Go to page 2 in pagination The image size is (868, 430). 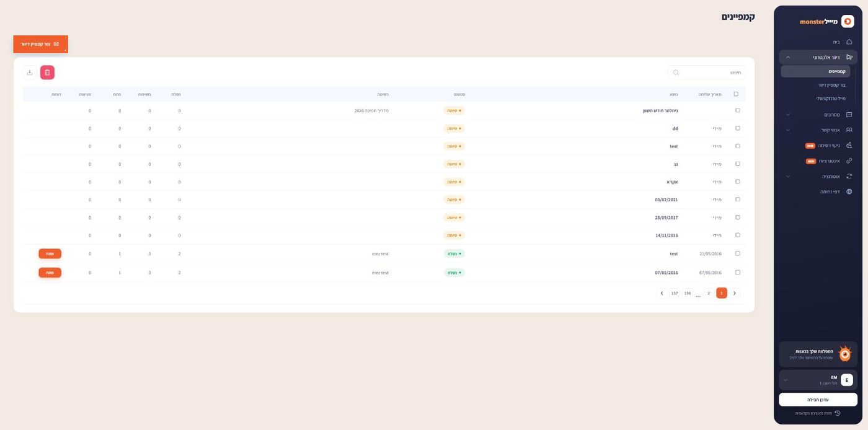click(709, 293)
